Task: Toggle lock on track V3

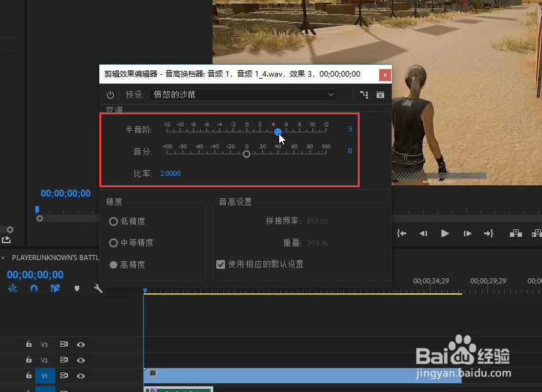Action: tap(29, 344)
